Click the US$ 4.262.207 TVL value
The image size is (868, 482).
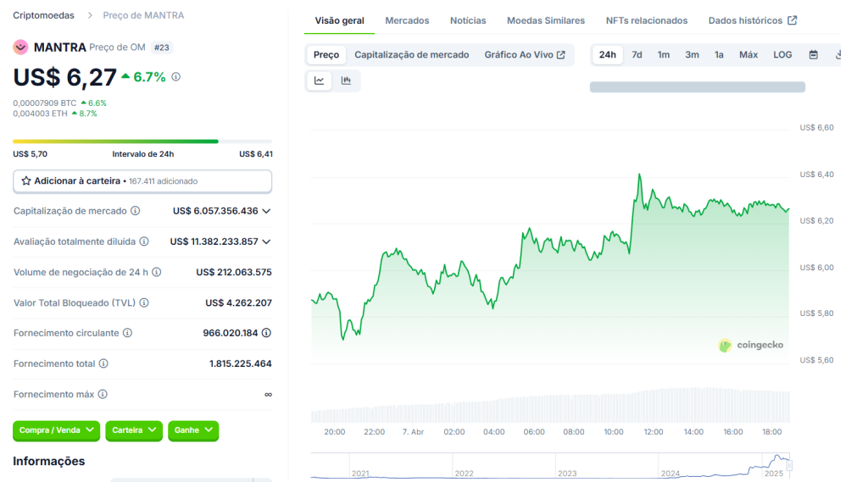coord(238,302)
